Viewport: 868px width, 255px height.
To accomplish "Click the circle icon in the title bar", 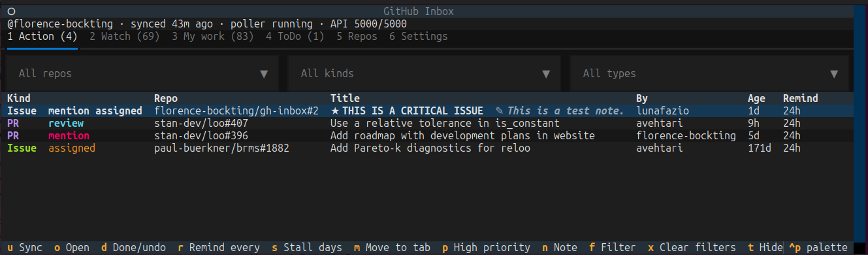I will point(12,12).
